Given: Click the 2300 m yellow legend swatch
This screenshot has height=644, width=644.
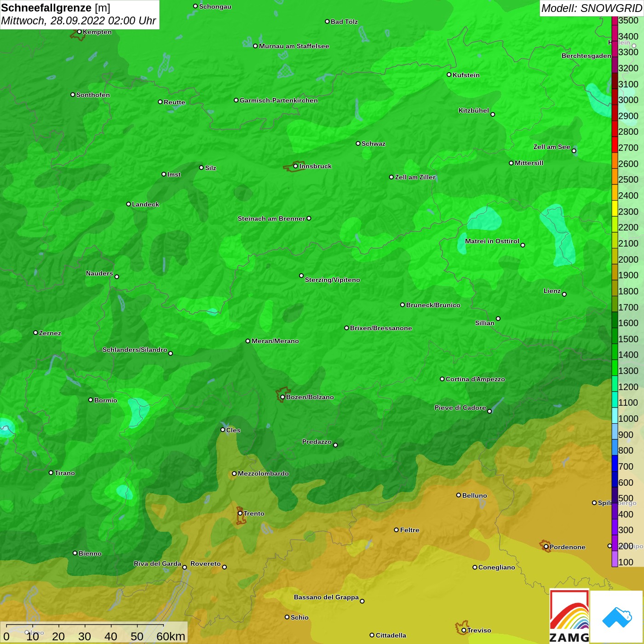Looking at the screenshot, I should click(x=615, y=208).
